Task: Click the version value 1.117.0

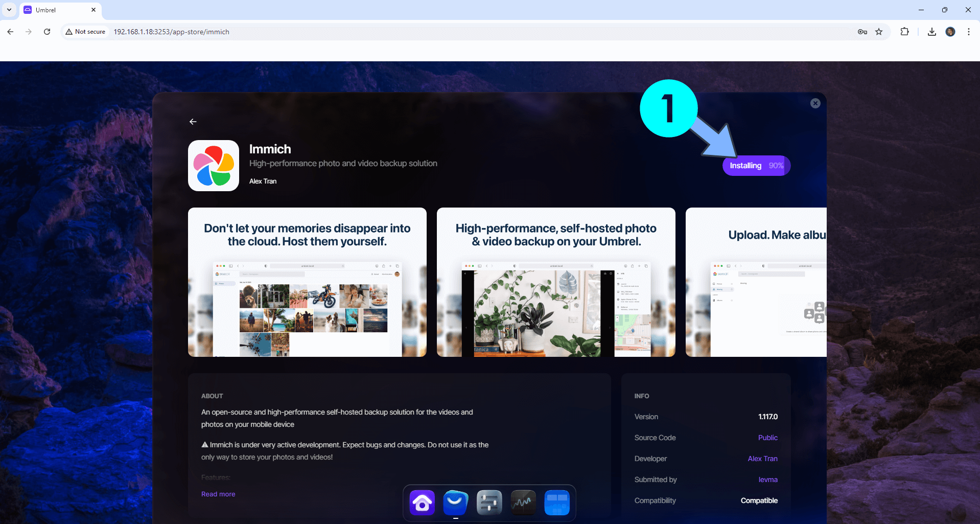Action: click(x=768, y=417)
